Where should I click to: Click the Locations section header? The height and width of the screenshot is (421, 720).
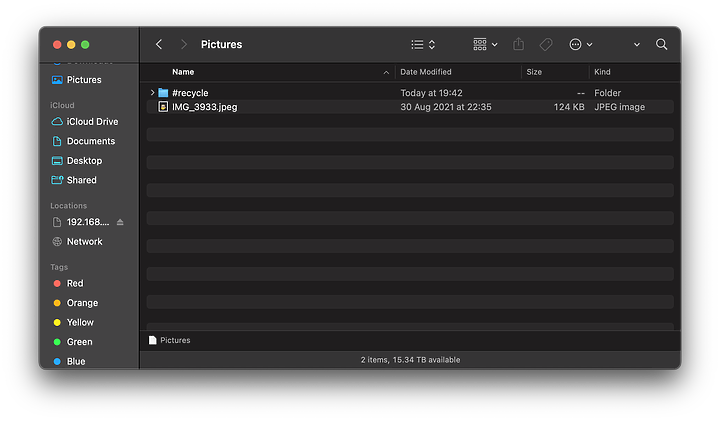[68, 206]
